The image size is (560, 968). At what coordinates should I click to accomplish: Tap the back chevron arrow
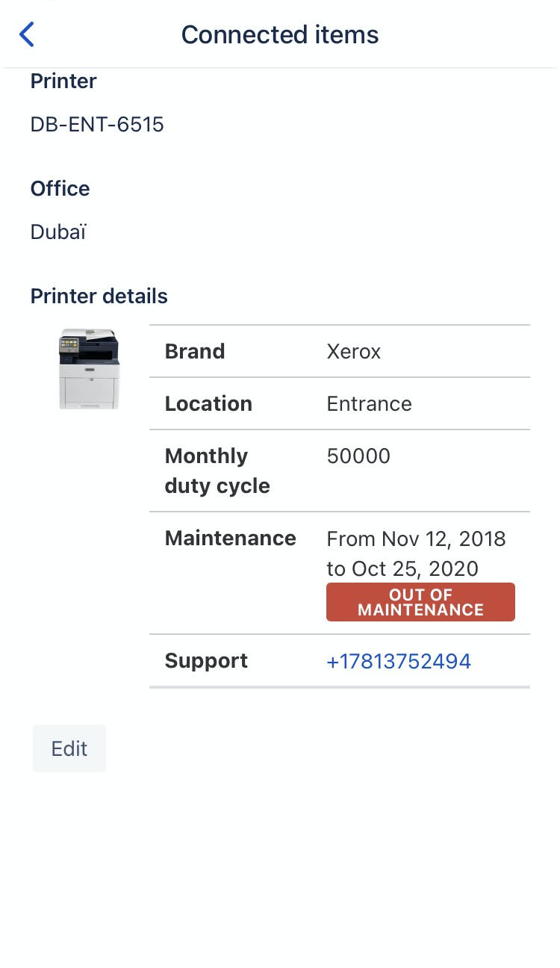[x=27, y=34]
